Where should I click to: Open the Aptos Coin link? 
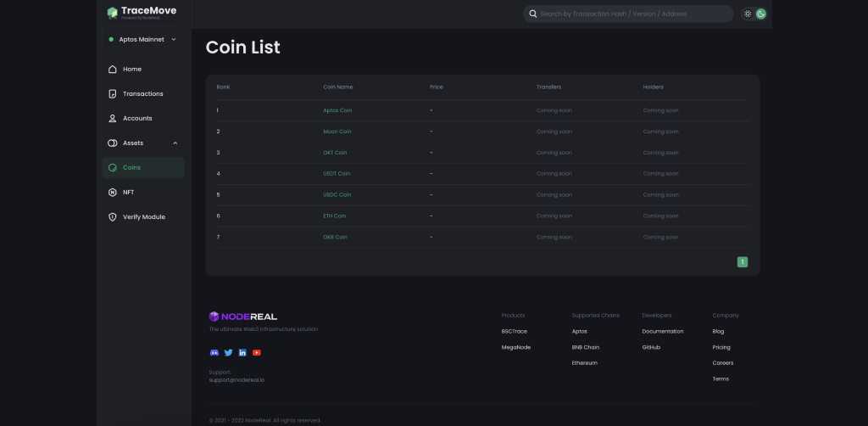[x=337, y=110]
